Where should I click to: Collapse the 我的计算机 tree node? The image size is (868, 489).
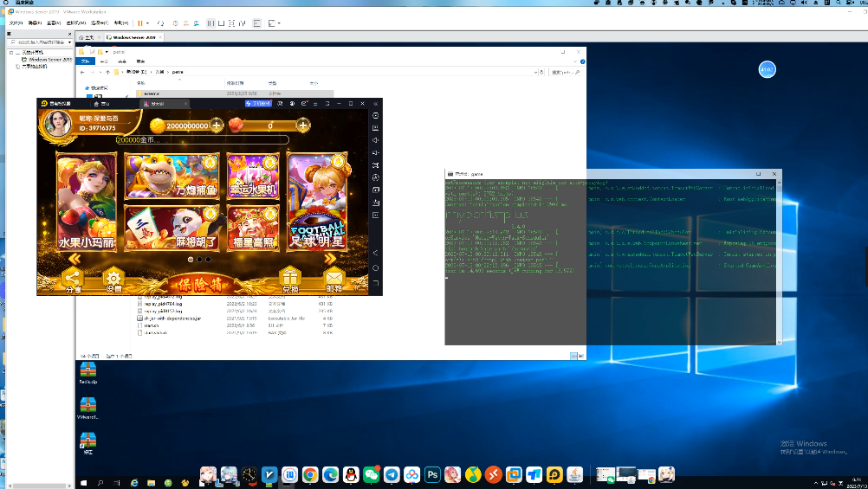pos(12,53)
